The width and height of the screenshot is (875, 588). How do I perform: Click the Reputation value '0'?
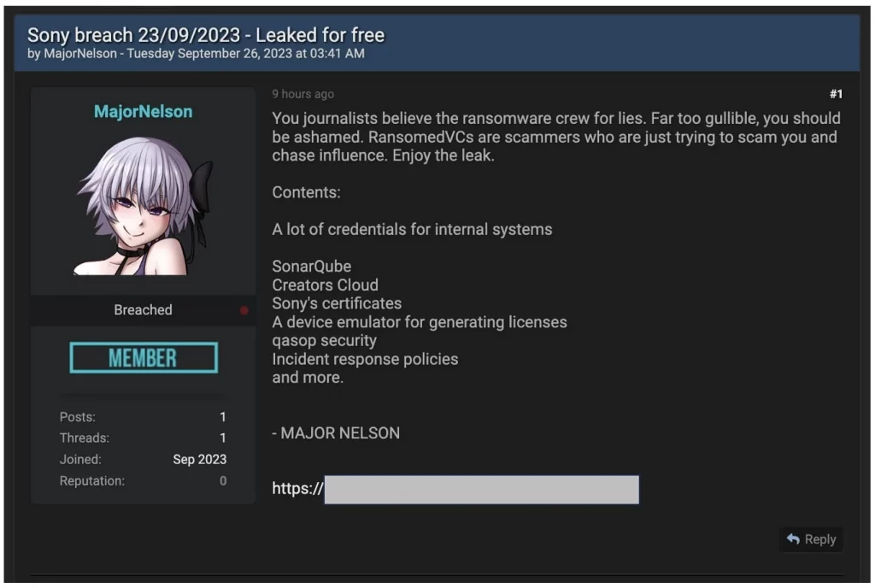tap(222, 480)
